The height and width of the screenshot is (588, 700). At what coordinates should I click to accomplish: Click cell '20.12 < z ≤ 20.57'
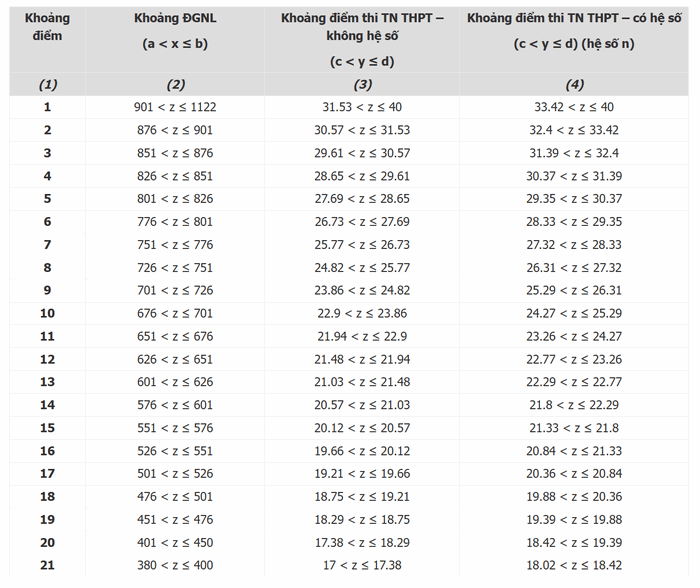[x=362, y=428]
